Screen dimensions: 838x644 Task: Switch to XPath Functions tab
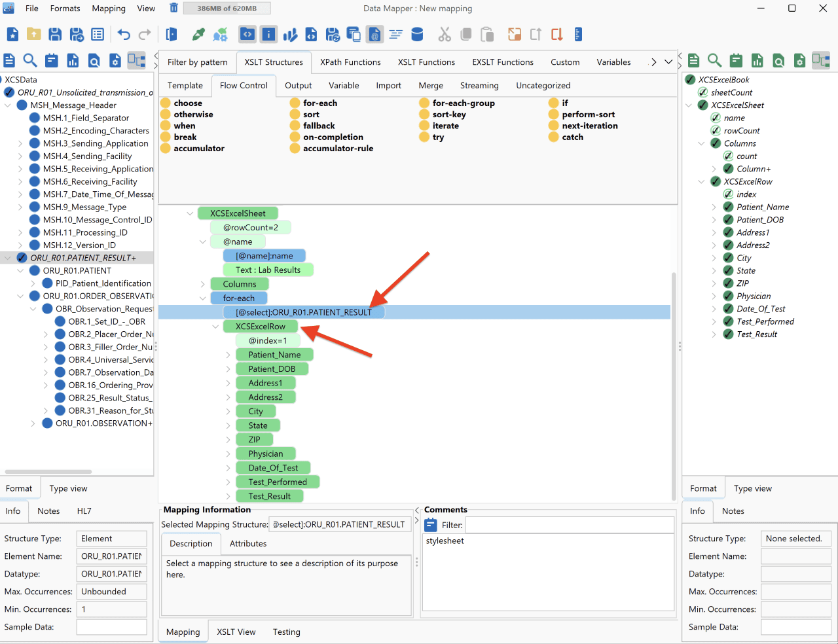pos(350,62)
